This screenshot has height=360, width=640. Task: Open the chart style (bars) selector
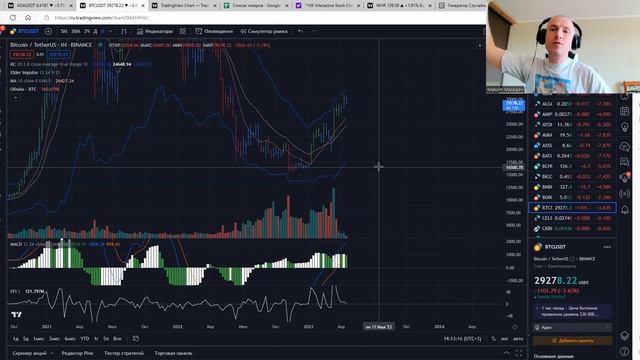click(x=124, y=31)
